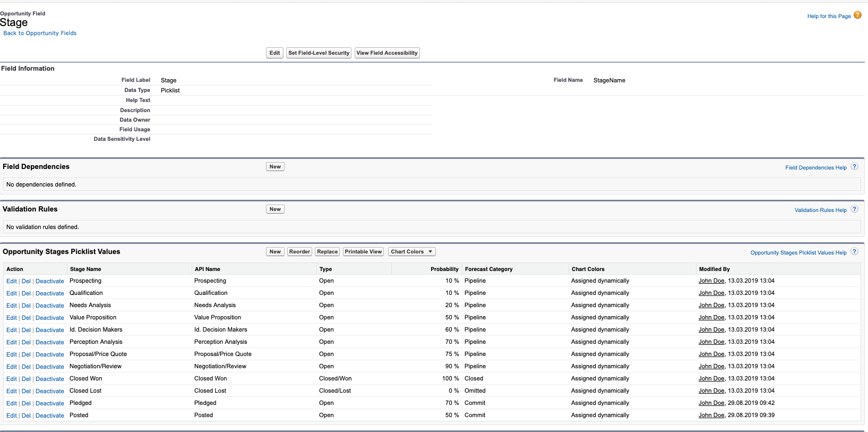Screen dimensions: 868x432
Task: Open John Doe link in Posted row
Action: [711, 415]
